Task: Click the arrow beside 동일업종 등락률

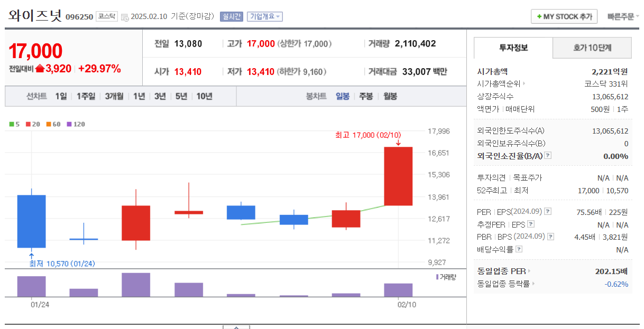Action: (x=533, y=284)
